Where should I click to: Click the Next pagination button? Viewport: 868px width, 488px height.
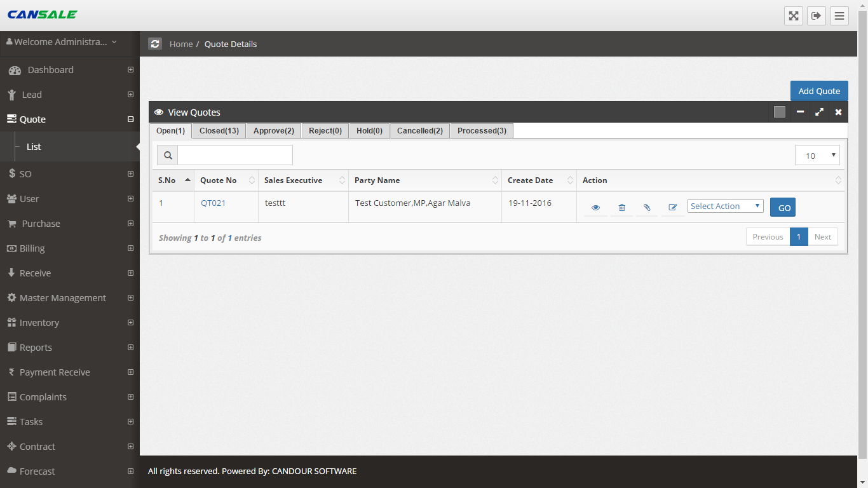pyautogui.click(x=823, y=237)
